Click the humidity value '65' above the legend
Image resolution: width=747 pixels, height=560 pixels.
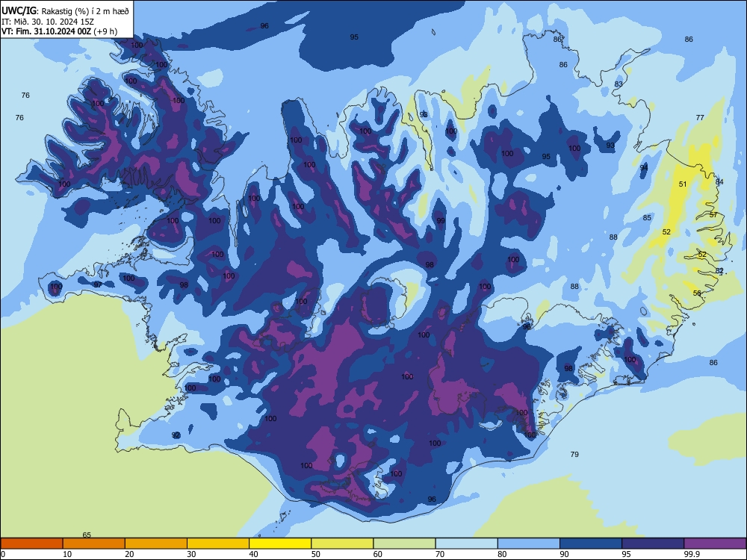87,535
